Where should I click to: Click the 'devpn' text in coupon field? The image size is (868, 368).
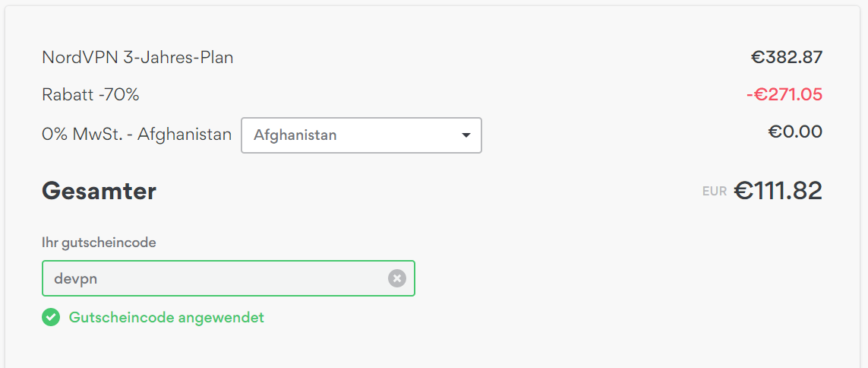[x=76, y=279]
